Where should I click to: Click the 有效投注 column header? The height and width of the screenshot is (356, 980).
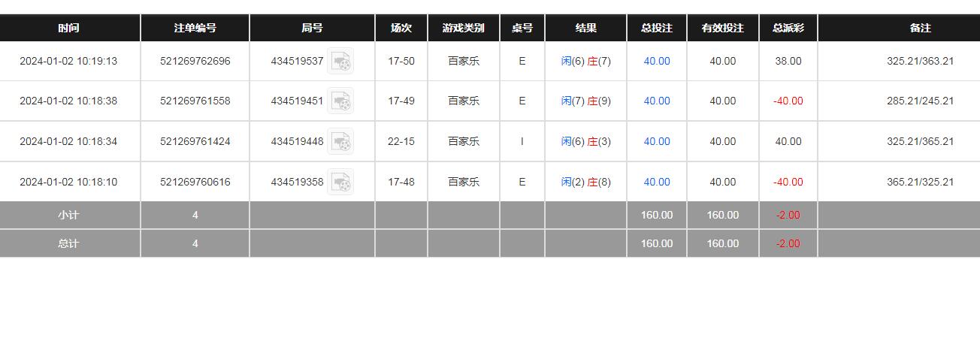coord(722,28)
